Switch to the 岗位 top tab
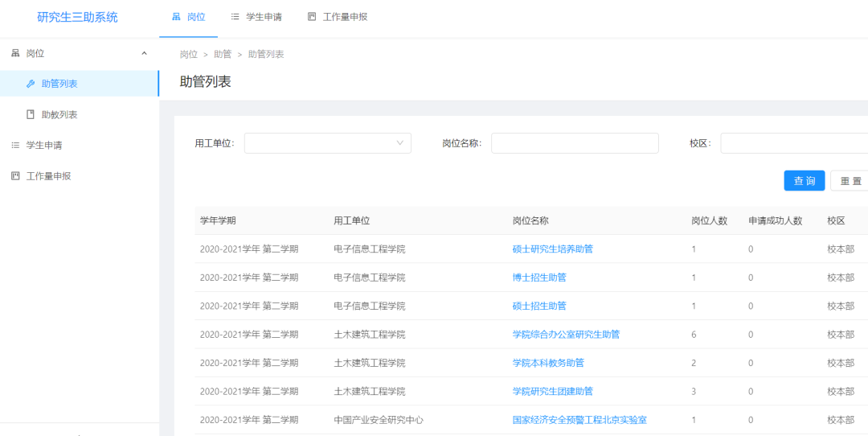The image size is (868, 436). click(189, 17)
